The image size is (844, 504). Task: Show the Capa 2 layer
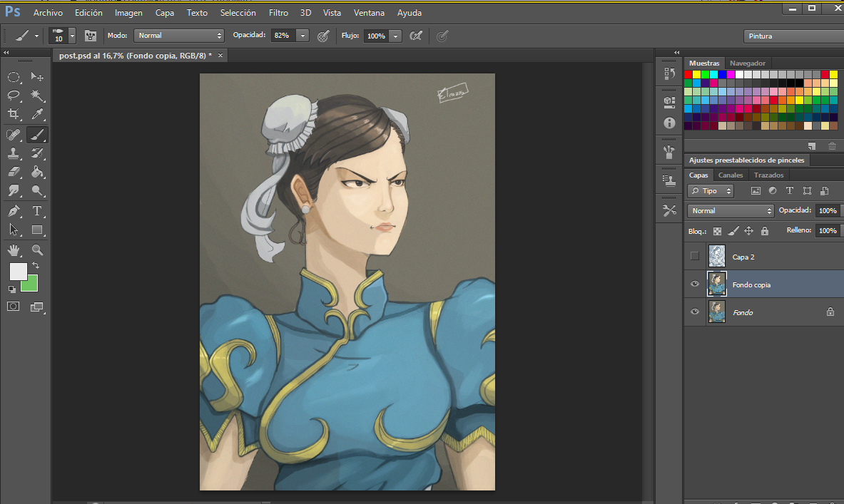tap(695, 257)
